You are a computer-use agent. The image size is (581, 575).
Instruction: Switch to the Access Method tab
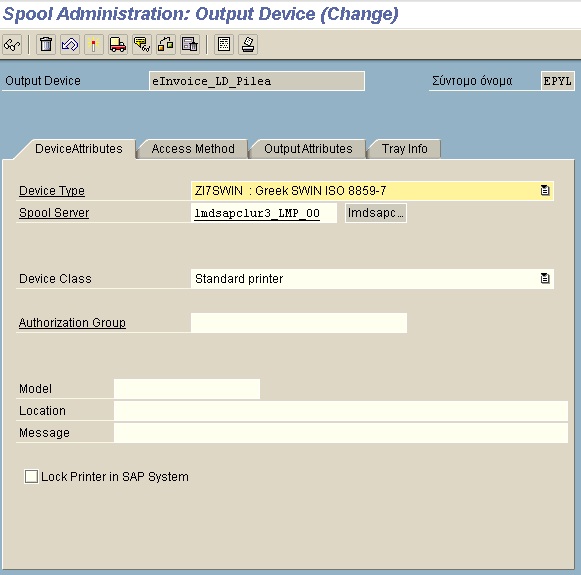pos(193,149)
